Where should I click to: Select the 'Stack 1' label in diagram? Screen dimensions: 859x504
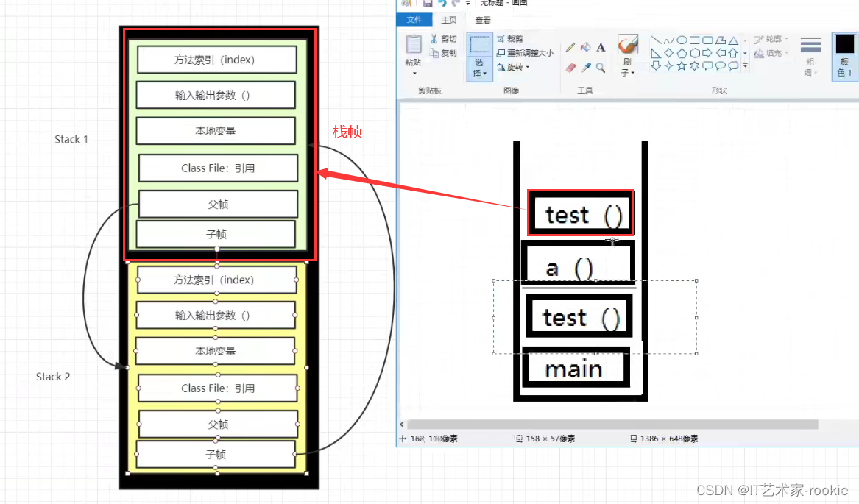coord(71,139)
